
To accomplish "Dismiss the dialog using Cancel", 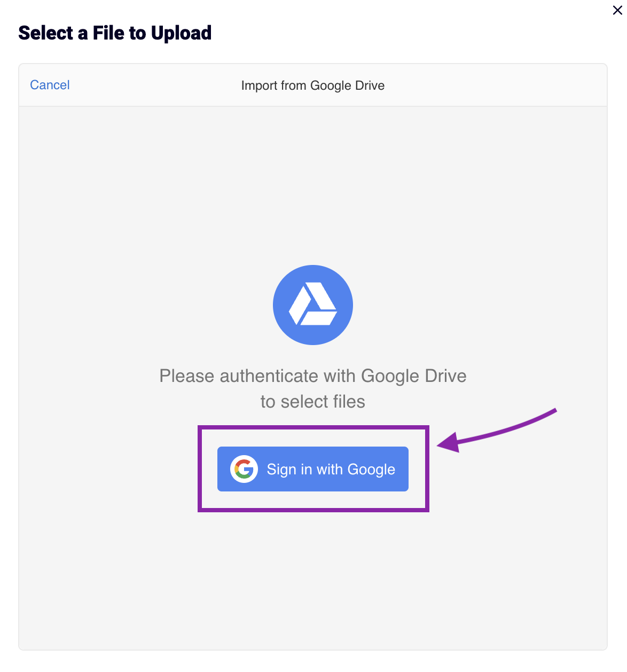I will point(49,84).
